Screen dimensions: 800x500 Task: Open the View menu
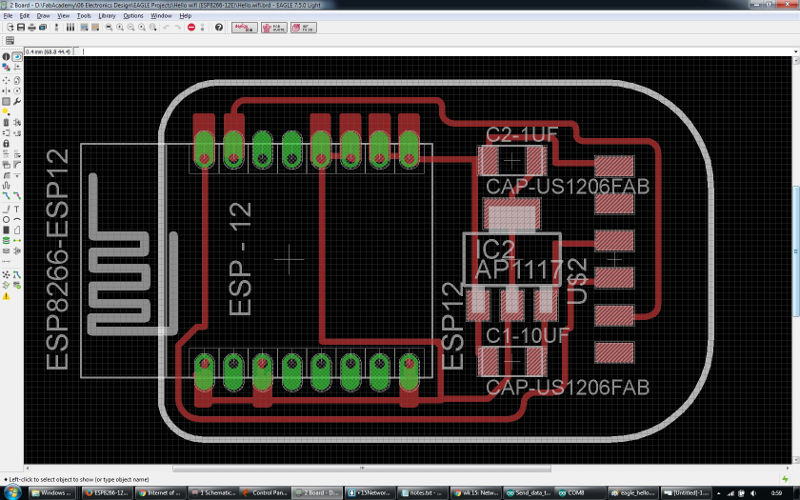63,16
